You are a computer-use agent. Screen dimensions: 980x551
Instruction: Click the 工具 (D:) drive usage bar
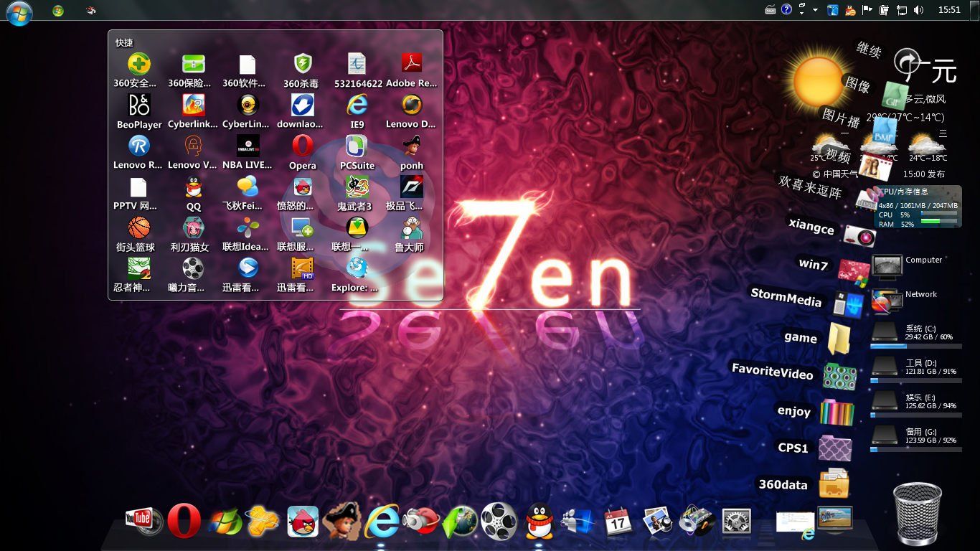[916, 380]
